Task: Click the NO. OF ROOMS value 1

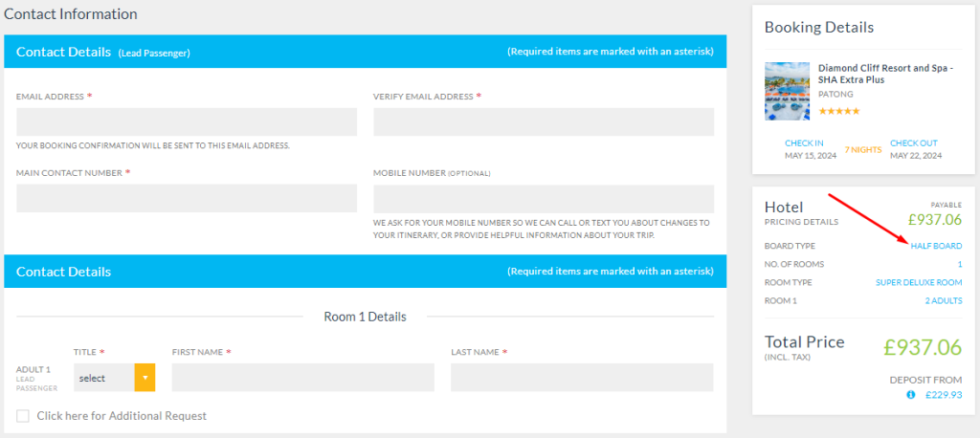Action: 960,264
